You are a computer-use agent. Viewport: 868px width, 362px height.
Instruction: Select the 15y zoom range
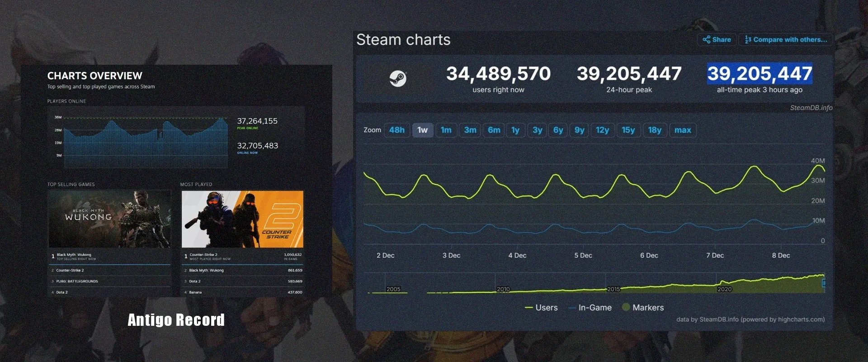point(628,130)
